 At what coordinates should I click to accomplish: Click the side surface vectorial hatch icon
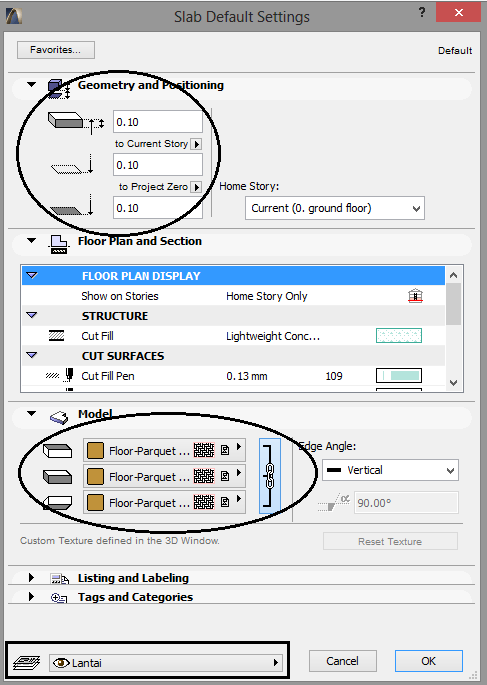[225, 476]
